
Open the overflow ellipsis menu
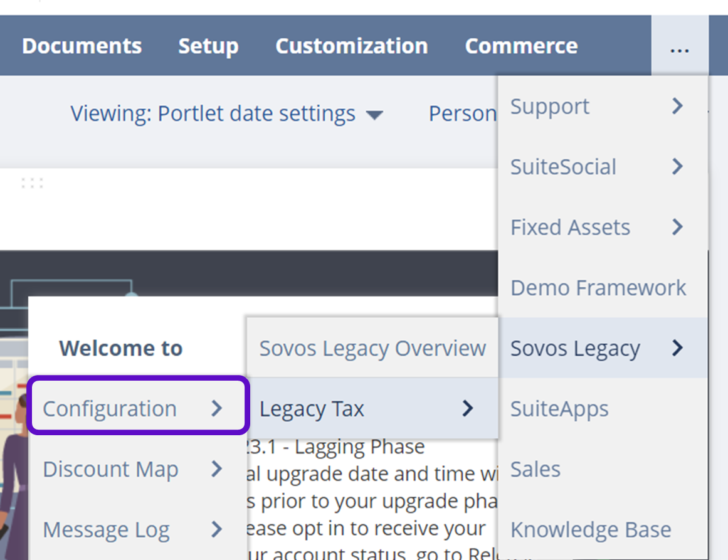coord(680,46)
